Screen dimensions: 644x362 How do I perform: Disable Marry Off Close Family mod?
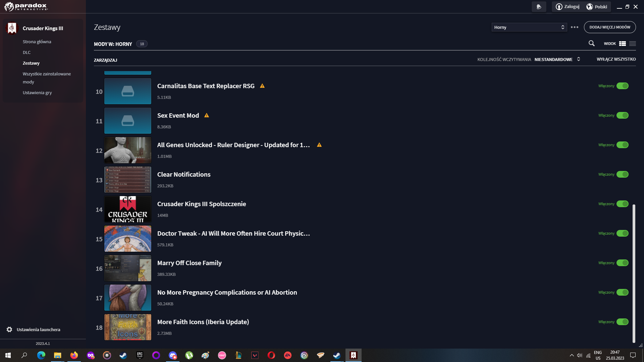click(x=623, y=263)
